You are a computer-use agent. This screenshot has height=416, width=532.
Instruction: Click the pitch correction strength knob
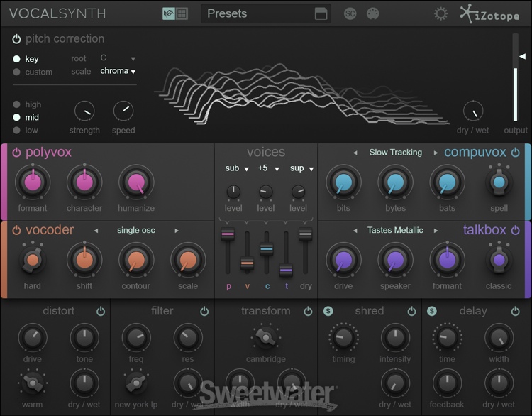[x=84, y=111]
